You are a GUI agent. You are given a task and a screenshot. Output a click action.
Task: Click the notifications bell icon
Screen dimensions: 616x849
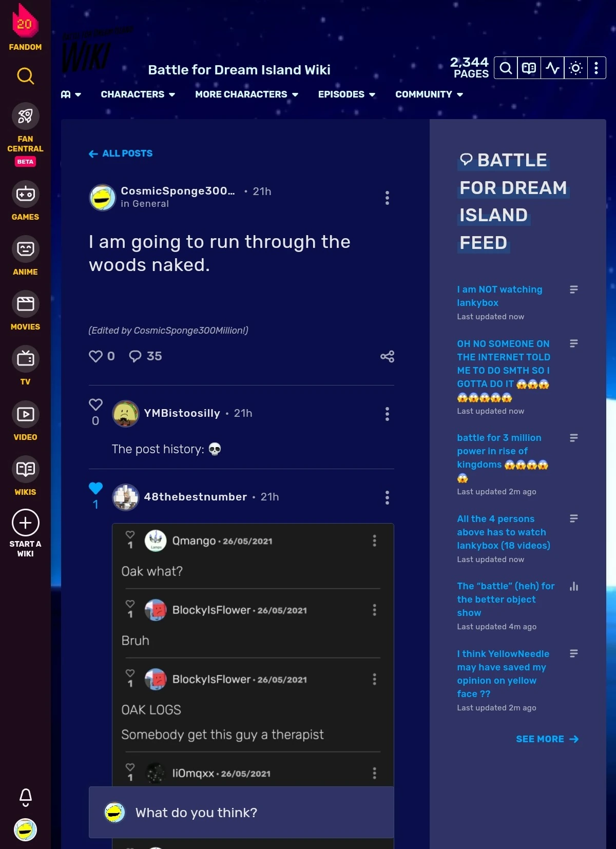[25, 797]
